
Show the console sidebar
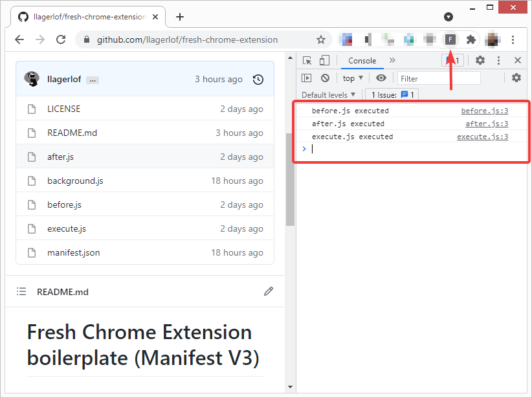coord(306,78)
